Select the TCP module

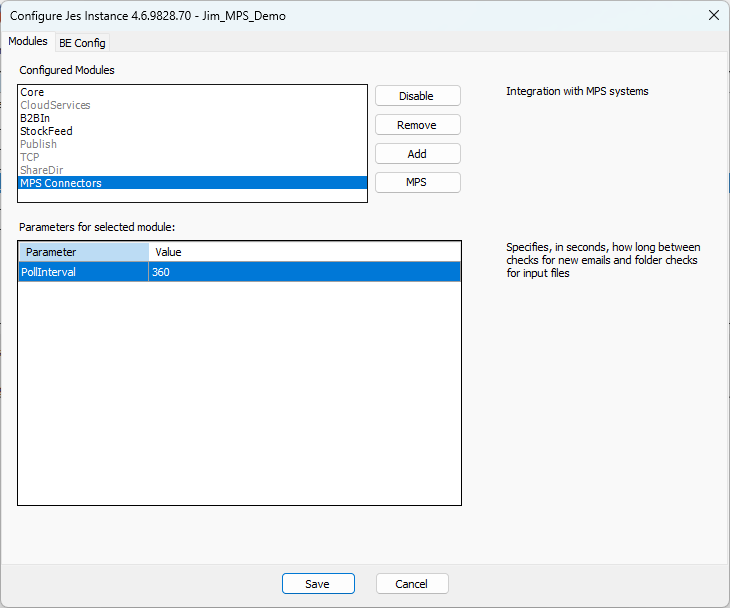[192, 157]
